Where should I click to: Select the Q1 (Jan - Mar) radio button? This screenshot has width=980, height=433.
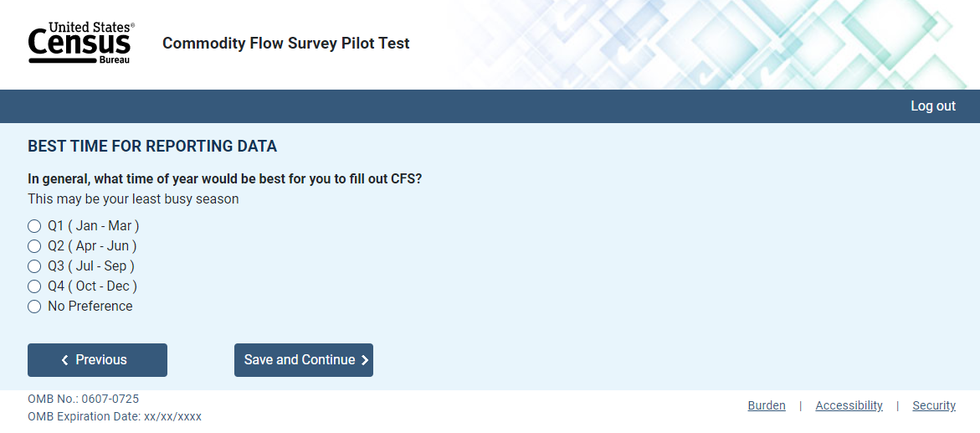(34, 226)
